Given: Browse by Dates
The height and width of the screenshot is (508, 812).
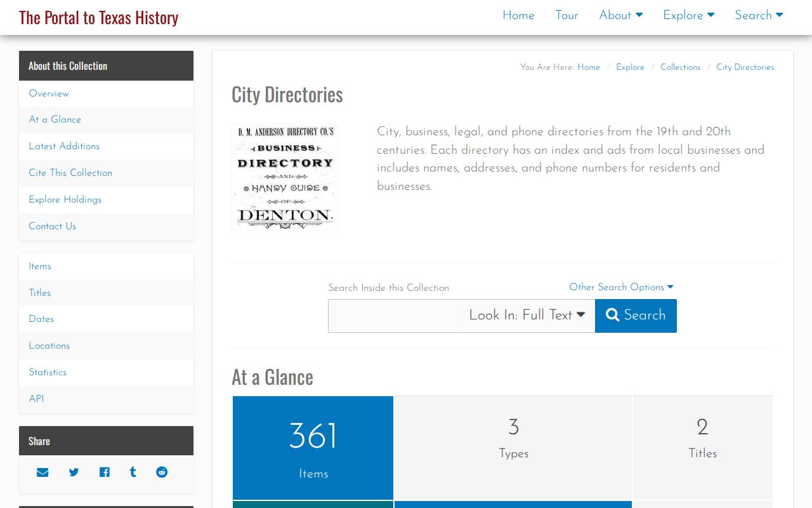Looking at the screenshot, I should 106,319.
